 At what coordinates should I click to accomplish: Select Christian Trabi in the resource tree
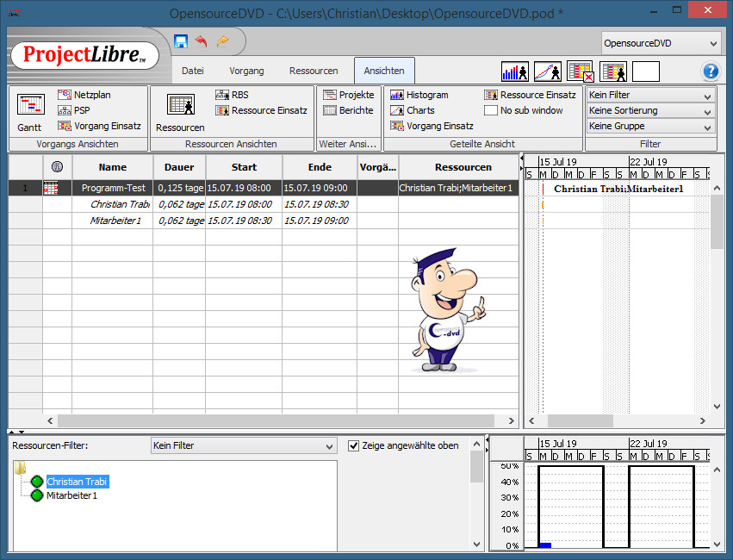pyautogui.click(x=77, y=482)
